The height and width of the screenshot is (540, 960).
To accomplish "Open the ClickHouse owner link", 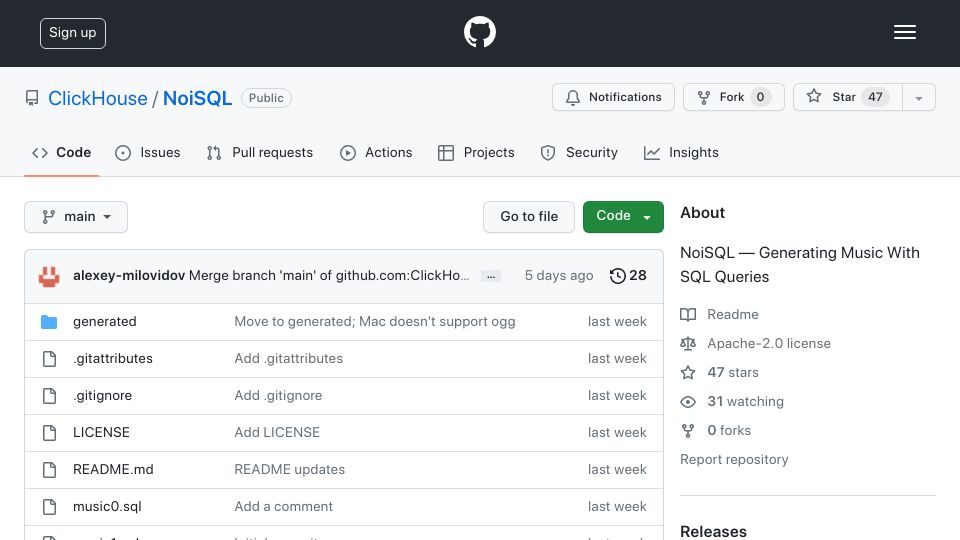I will 98,98.
